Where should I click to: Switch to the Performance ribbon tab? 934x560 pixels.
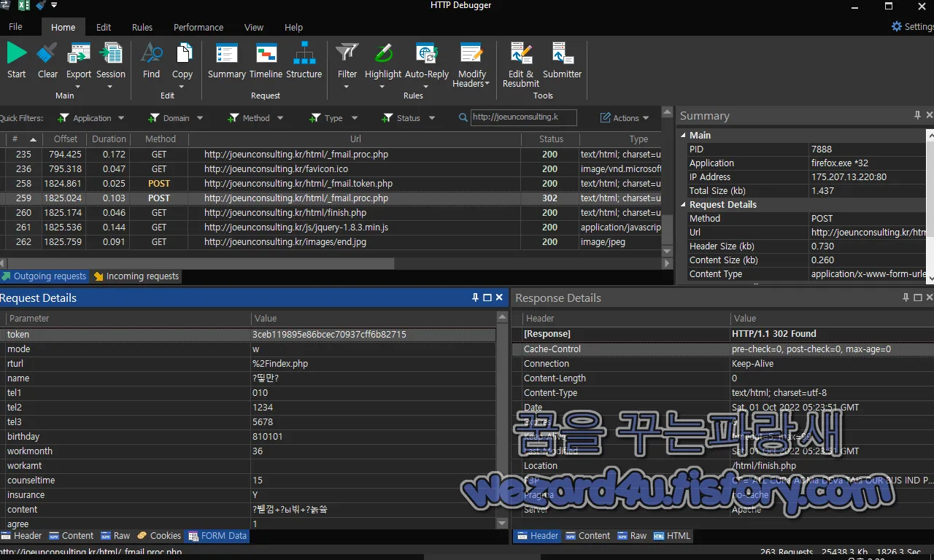(x=198, y=28)
